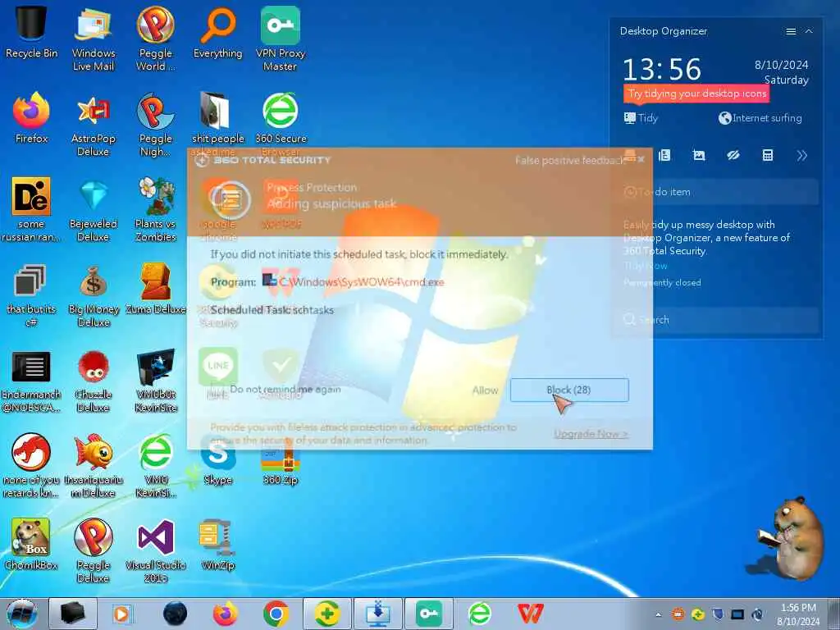The width and height of the screenshot is (840, 630).
Task: Select the Plants vs Zombies desktop icon
Action: pyautogui.click(x=155, y=210)
